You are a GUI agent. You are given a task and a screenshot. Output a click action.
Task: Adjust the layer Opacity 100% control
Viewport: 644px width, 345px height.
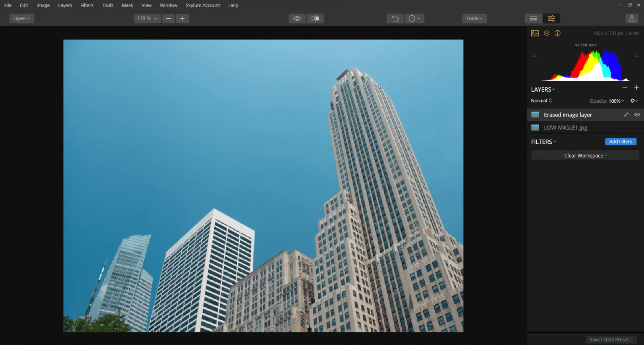(x=616, y=101)
